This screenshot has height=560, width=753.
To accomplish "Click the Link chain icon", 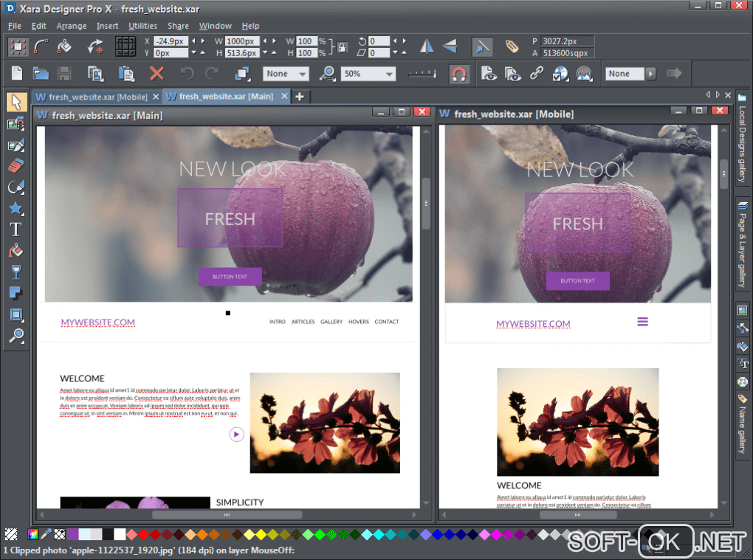I will tap(537, 74).
